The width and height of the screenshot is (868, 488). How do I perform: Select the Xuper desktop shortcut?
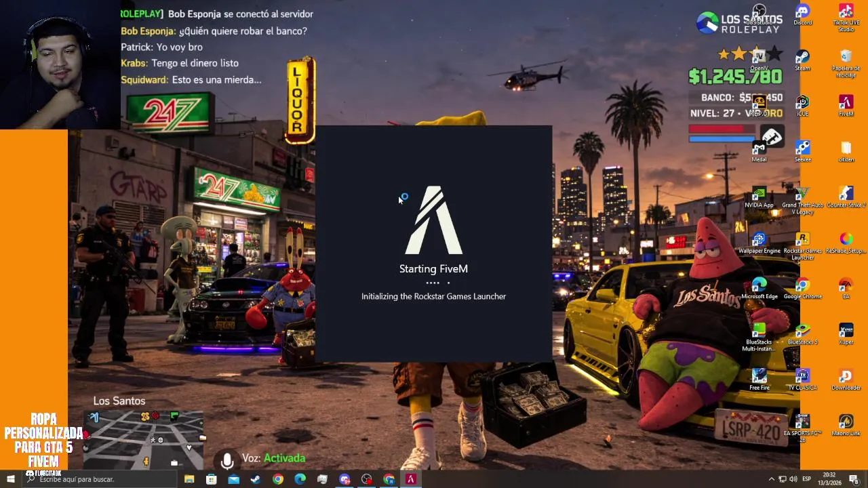coord(846,333)
